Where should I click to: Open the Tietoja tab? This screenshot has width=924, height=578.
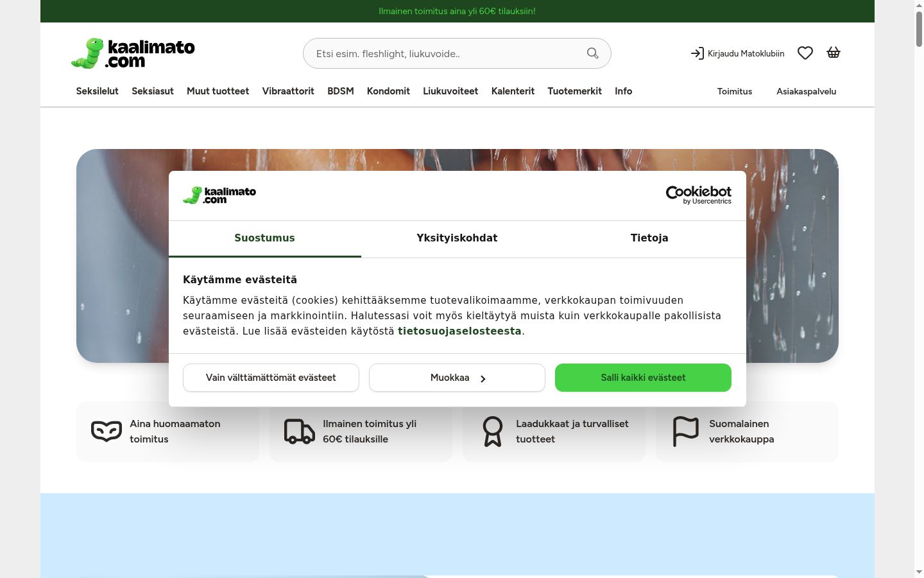(649, 238)
